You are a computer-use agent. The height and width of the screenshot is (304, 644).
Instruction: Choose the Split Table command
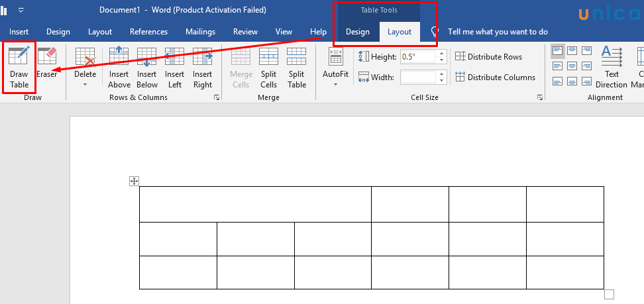point(297,68)
